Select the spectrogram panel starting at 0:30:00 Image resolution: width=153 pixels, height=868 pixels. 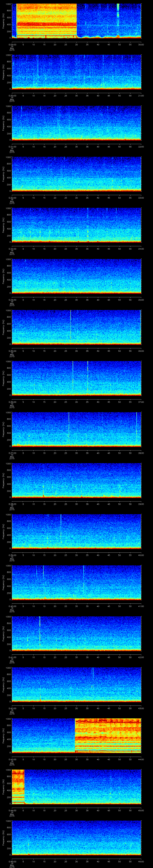coord(77,72)
